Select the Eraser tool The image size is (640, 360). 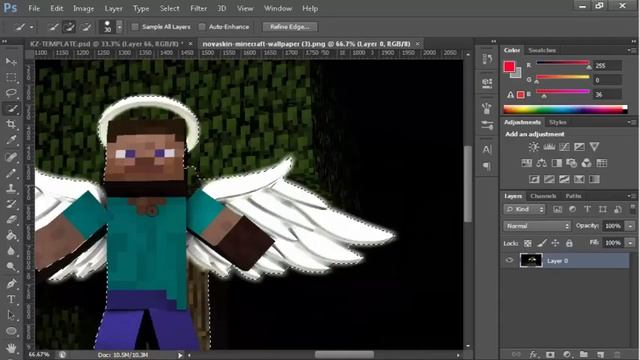point(11,220)
